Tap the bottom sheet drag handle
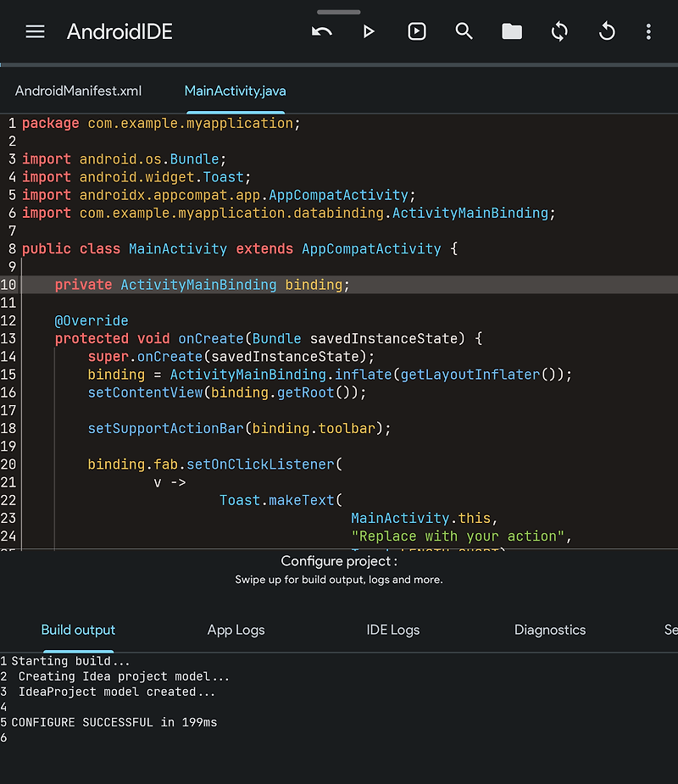 (338, 12)
